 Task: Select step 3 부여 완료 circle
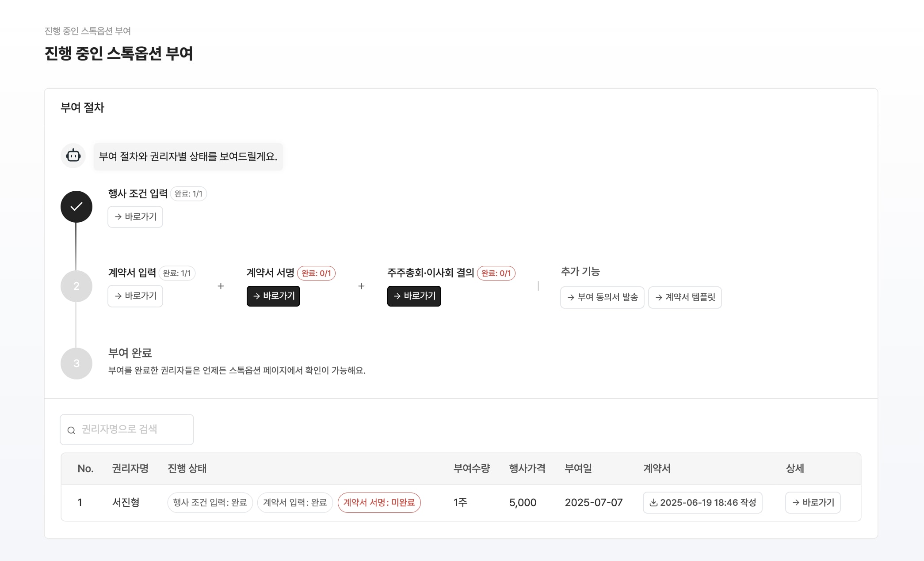[76, 363]
